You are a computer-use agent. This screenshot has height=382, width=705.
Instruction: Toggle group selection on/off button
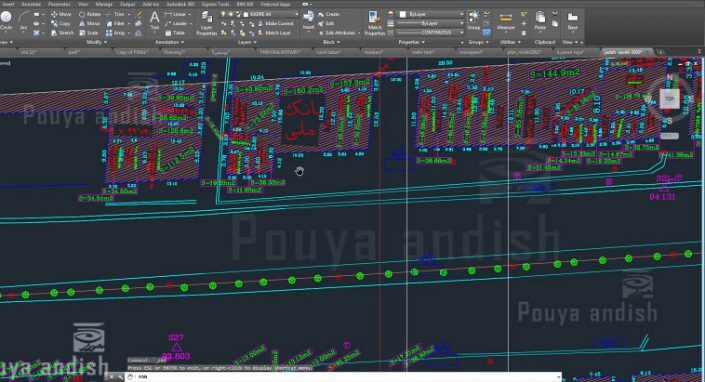pos(486,33)
